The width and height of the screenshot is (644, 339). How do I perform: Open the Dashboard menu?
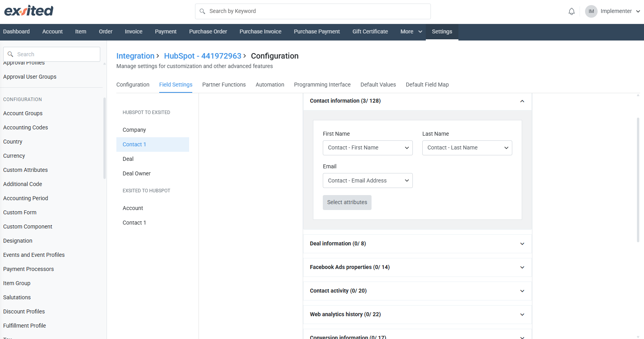click(x=17, y=31)
